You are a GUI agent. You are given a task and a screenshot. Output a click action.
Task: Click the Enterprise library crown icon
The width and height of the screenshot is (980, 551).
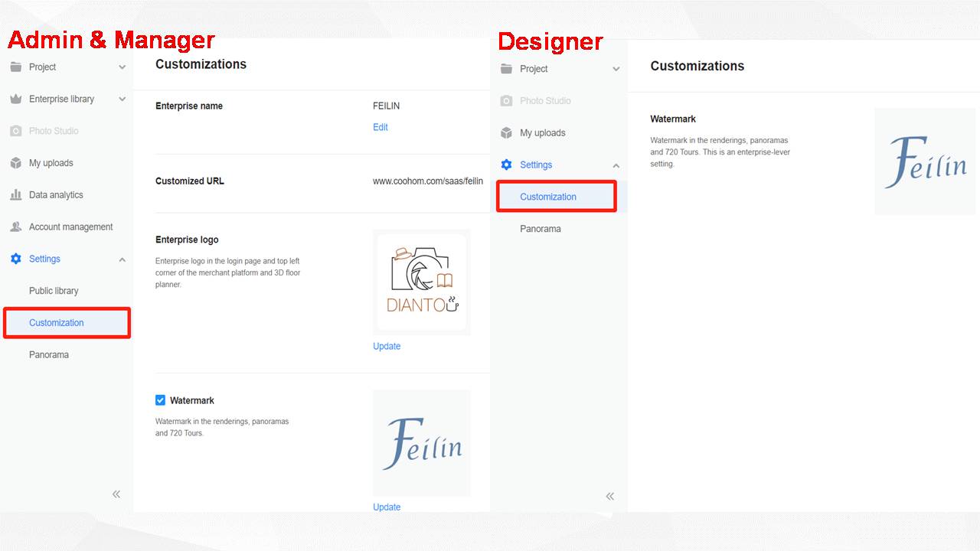(x=16, y=99)
